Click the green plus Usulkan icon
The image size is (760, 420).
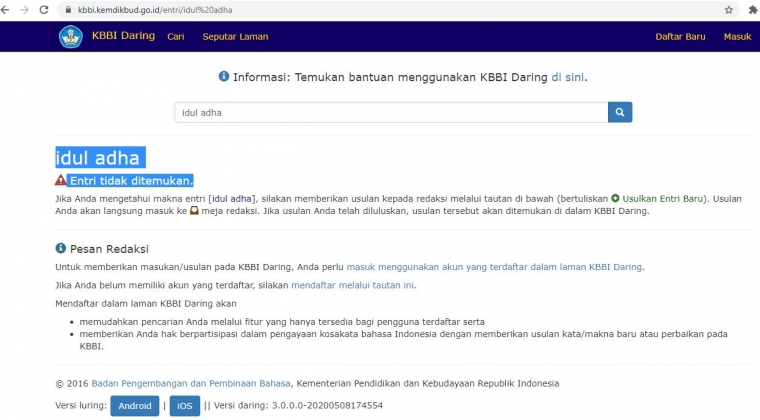point(615,198)
